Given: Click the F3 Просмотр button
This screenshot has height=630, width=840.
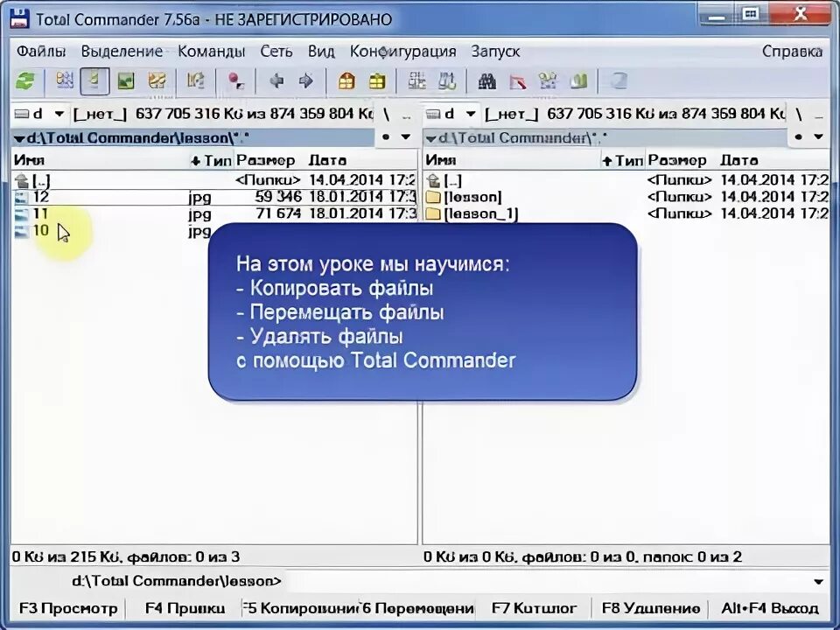Looking at the screenshot, I should [x=68, y=609].
